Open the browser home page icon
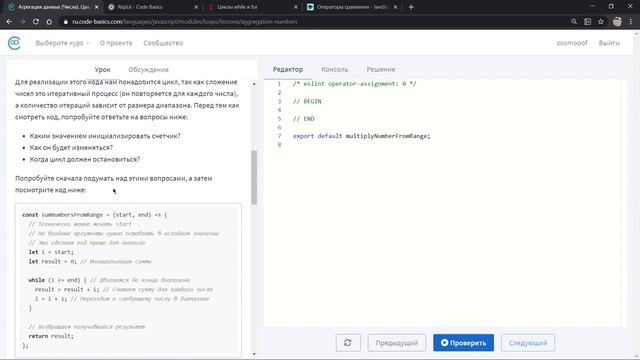The width and height of the screenshot is (640, 360). point(49,22)
